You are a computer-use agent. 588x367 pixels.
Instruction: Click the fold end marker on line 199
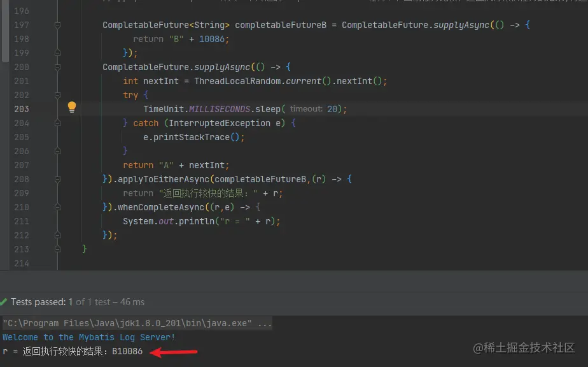[57, 53]
